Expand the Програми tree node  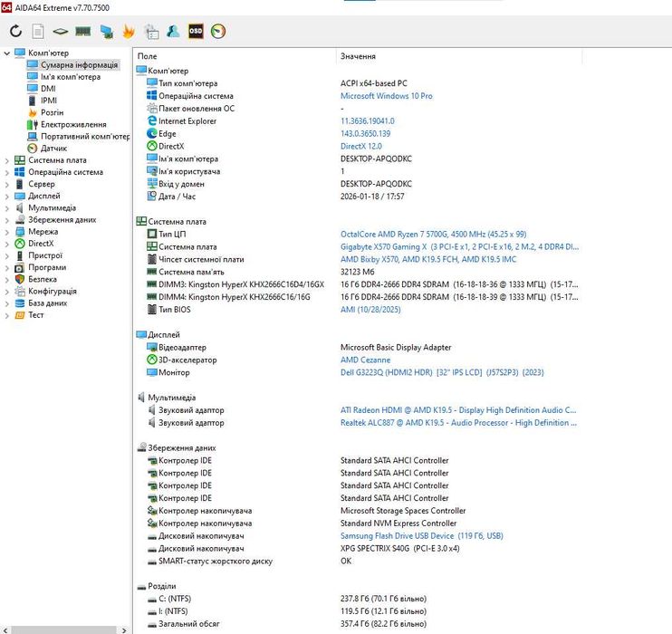point(7,268)
